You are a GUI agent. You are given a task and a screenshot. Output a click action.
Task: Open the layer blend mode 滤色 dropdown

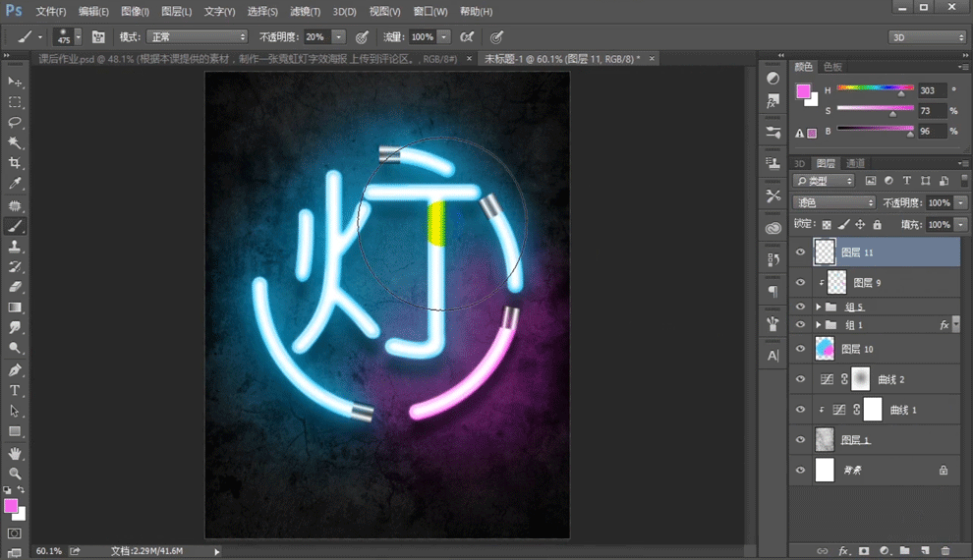click(x=834, y=202)
